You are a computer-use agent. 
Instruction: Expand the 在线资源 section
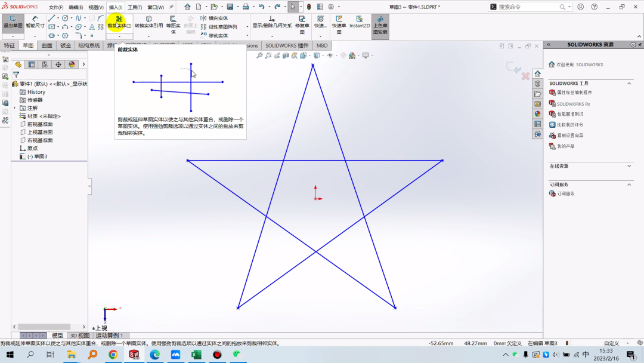click(629, 166)
